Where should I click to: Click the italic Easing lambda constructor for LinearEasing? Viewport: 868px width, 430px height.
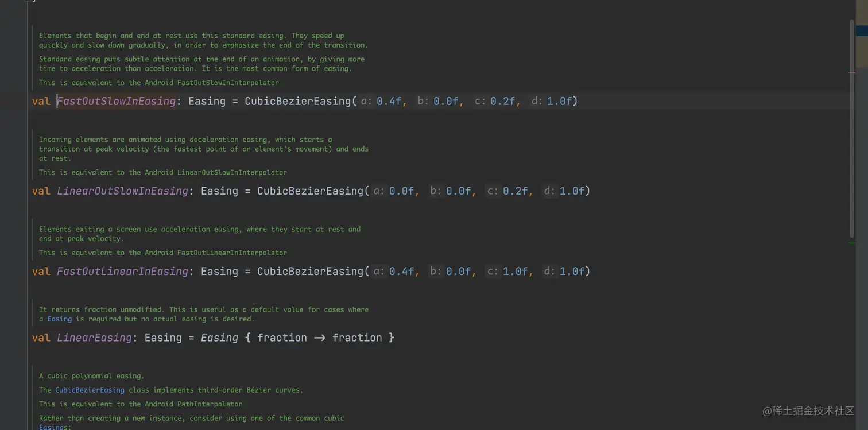point(219,338)
